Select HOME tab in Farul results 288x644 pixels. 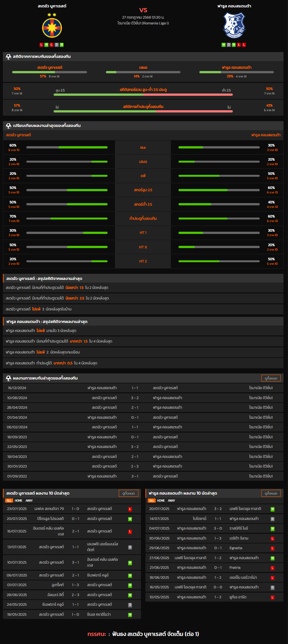[161, 501]
